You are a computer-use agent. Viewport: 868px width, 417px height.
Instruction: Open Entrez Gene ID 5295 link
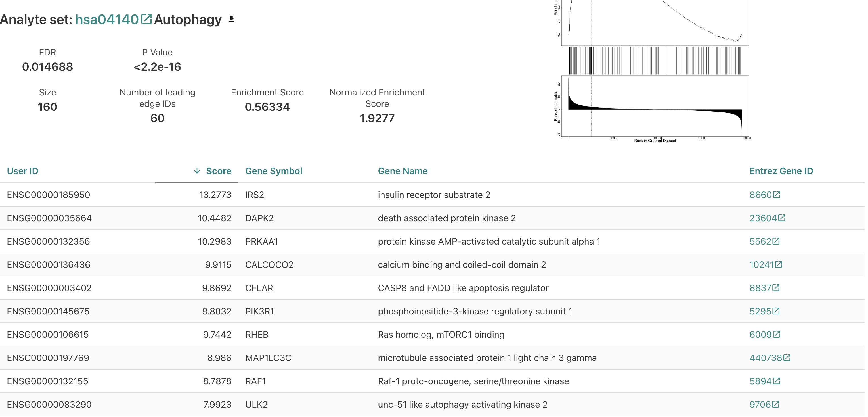click(x=760, y=311)
